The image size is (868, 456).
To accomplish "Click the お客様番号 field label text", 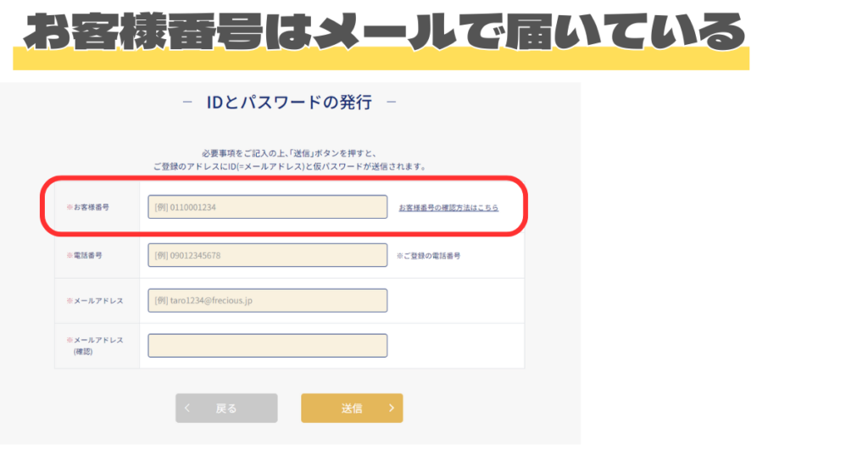I will pyautogui.click(x=90, y=208).
